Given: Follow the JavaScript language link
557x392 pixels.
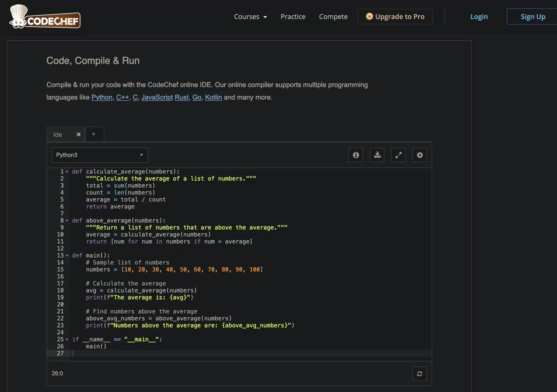Looking at the screenshot, I should coord(157,97).
